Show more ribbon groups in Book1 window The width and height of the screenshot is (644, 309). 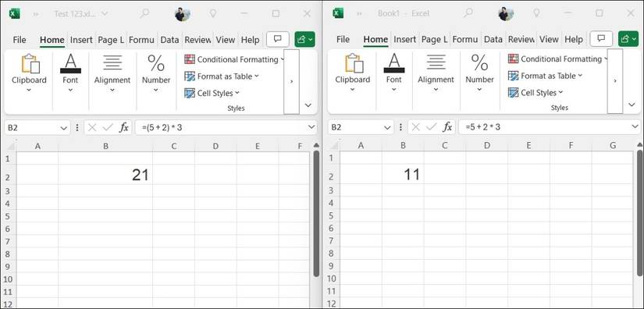pyautogui.click(x=615, y=81)
